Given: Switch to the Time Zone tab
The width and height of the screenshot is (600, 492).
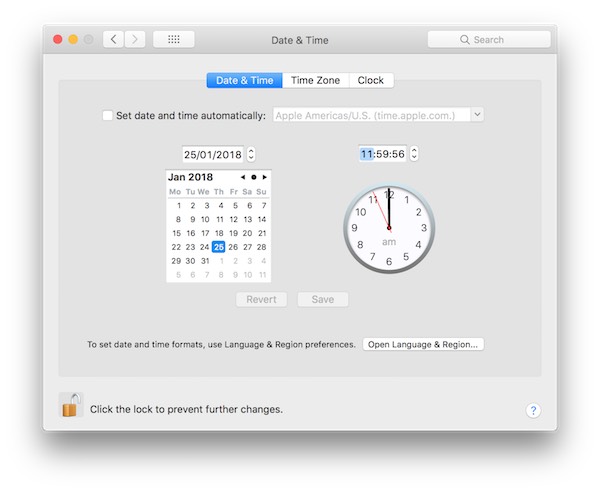Looking at the screenshot, I should pos(315,80).
